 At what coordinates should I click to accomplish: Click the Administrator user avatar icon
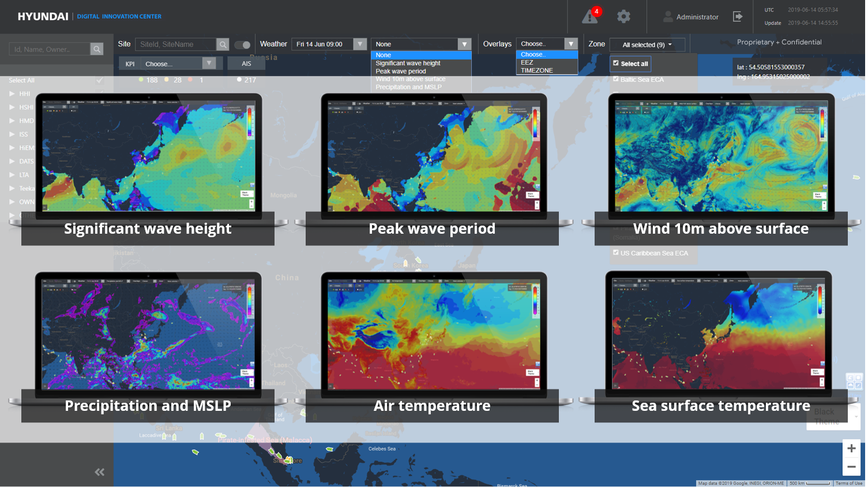pyautogui.click(x=668, y=17)
